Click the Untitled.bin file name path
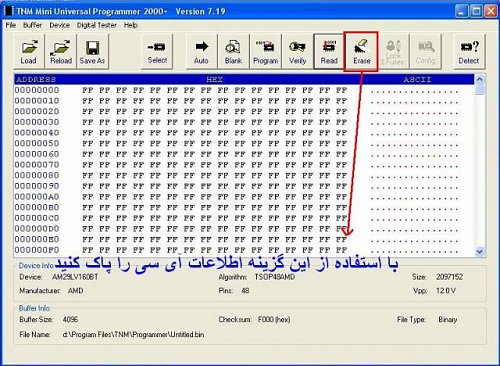This screenshot has height=366, width=500. pos(133,334)
